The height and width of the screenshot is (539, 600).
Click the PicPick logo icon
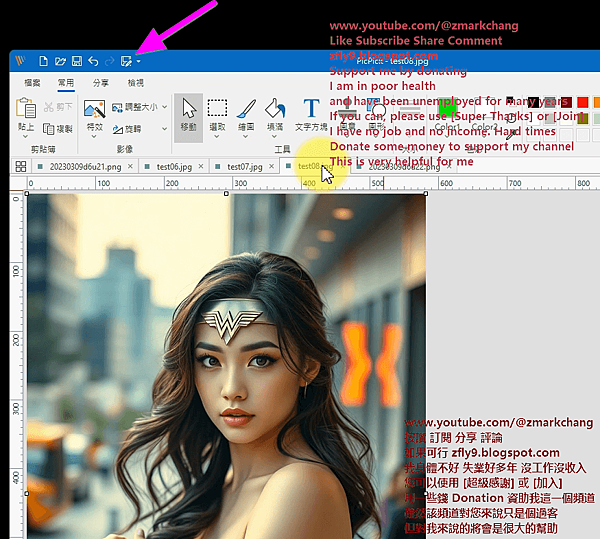coord(20,60)
